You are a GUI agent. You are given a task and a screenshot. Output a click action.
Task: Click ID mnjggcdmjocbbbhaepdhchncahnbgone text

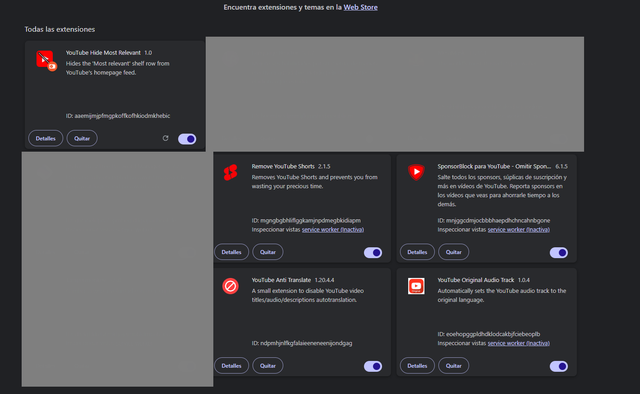pos(494,220)
